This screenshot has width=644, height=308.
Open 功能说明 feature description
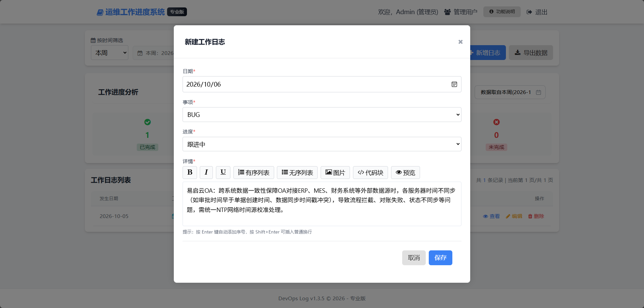pyautogui.click(x=502, y=12)
